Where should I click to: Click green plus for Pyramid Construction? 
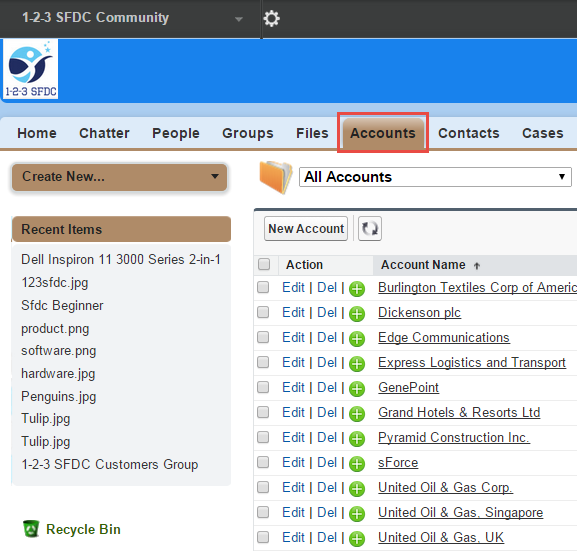[357, 439]
